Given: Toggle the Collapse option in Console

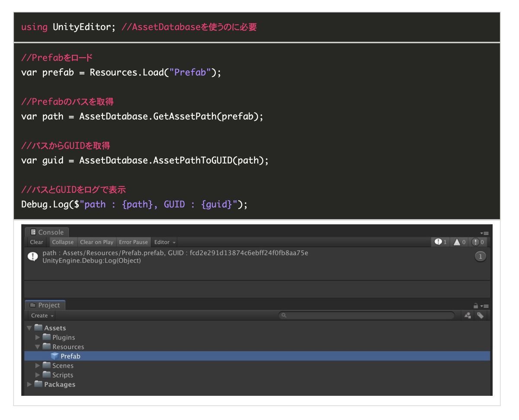Looking at the screenshot, I should [63, 242].
